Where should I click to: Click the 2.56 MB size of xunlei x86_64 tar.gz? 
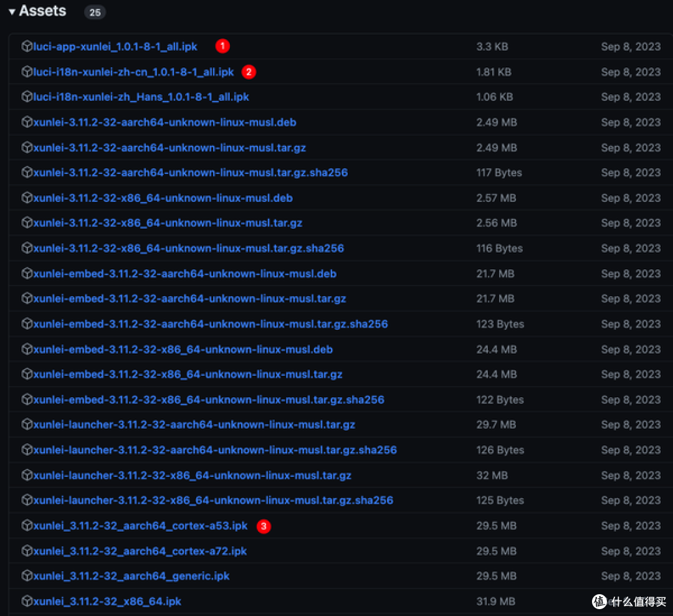pyautogui.click(x=497, y=223)
